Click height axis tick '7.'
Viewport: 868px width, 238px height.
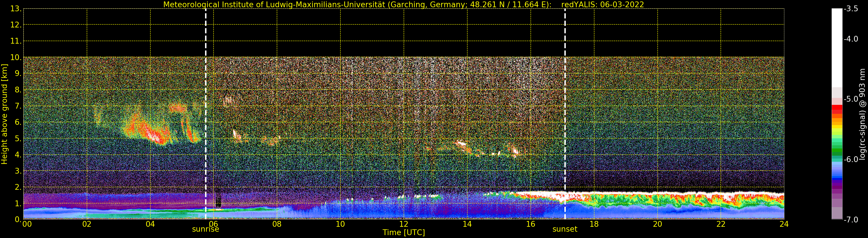click(x=18, y=106)
